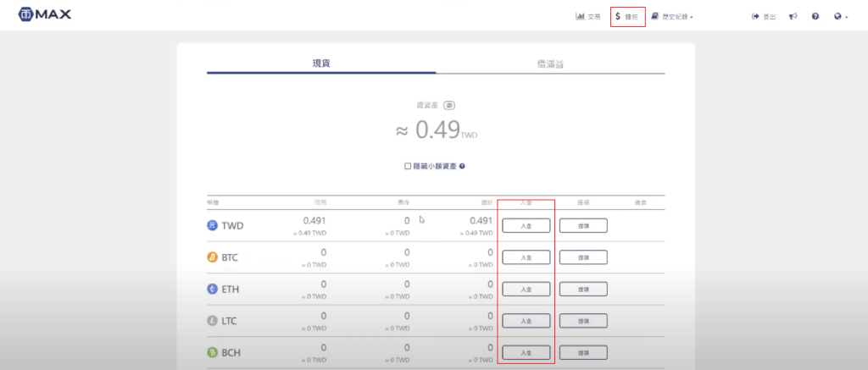Open help via the header question-mark icon

815,17
